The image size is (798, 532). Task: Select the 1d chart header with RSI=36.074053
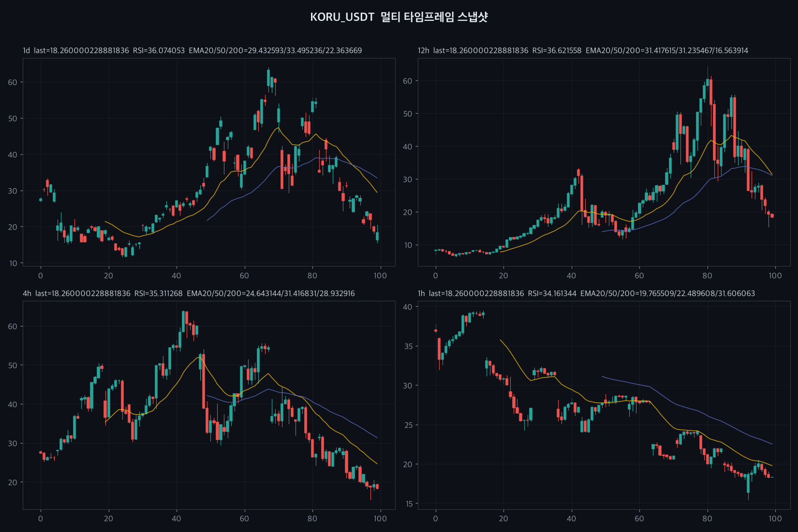click(192, 50)
